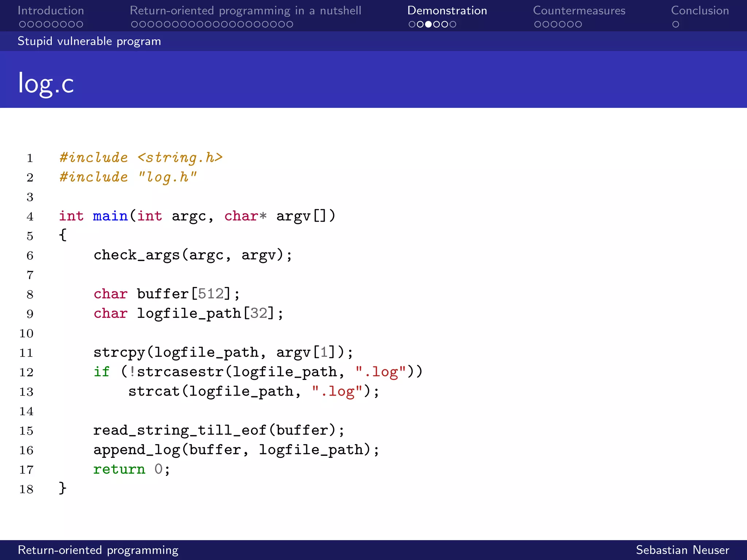Click the last Introduction slide dot
The height and width of the screenshot is (560, 747).
pos(80,24)
